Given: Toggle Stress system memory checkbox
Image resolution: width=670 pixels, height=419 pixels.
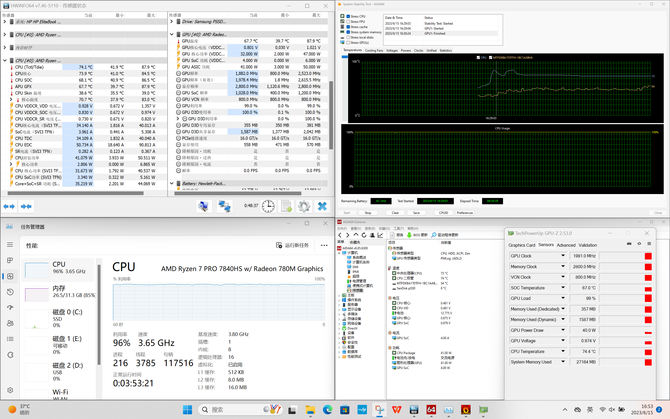Looking at the screenshot, I should (x=348, y=32).
